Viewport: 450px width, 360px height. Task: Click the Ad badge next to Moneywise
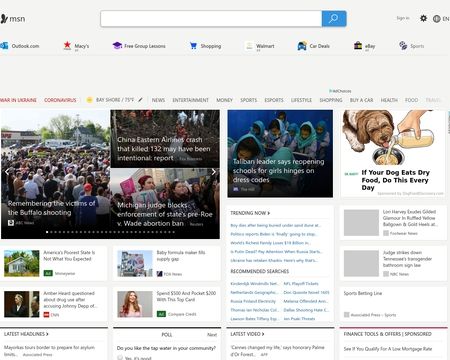[48, 273]
